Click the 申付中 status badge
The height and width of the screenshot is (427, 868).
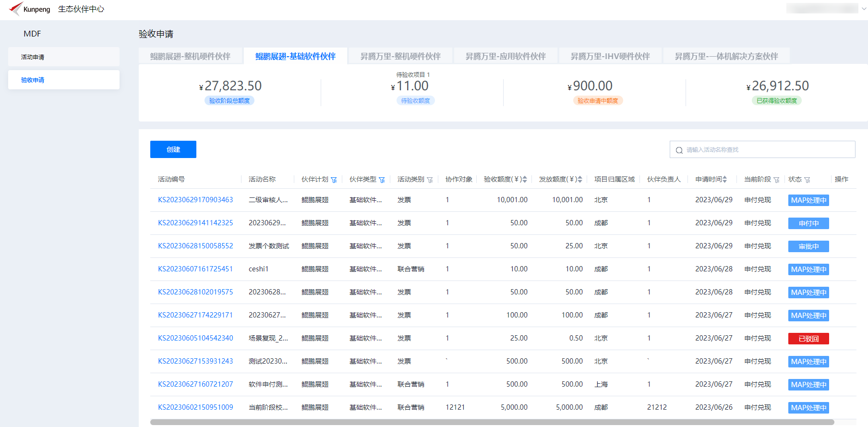tap(808, 223)
